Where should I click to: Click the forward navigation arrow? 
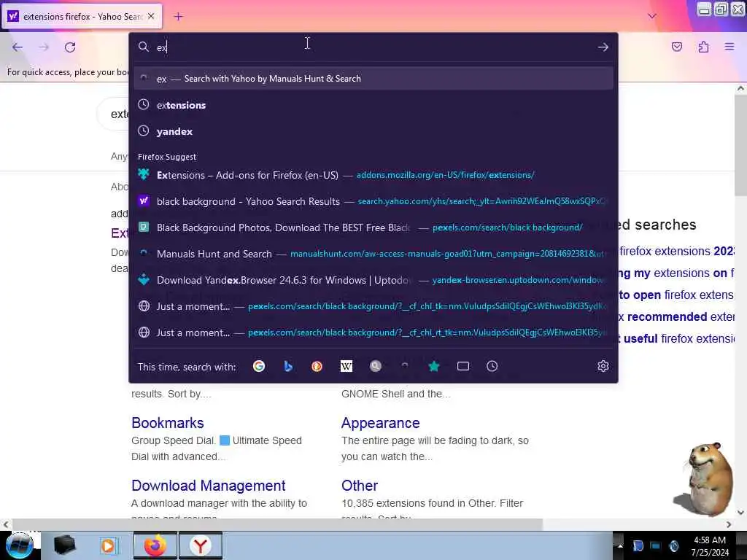pyautogui.click(x=44, y=47)
